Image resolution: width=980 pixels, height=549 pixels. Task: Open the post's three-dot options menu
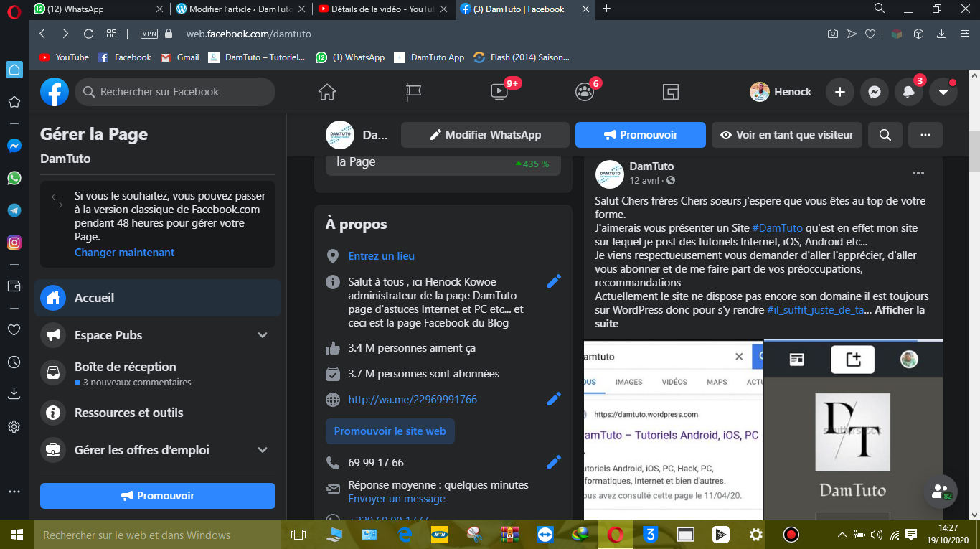918,173
